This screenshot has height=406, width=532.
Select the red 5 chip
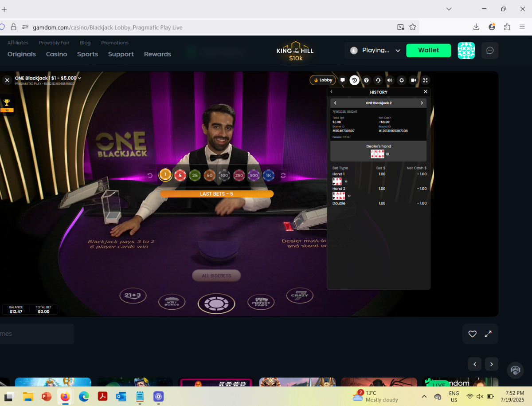pos(180,175)
